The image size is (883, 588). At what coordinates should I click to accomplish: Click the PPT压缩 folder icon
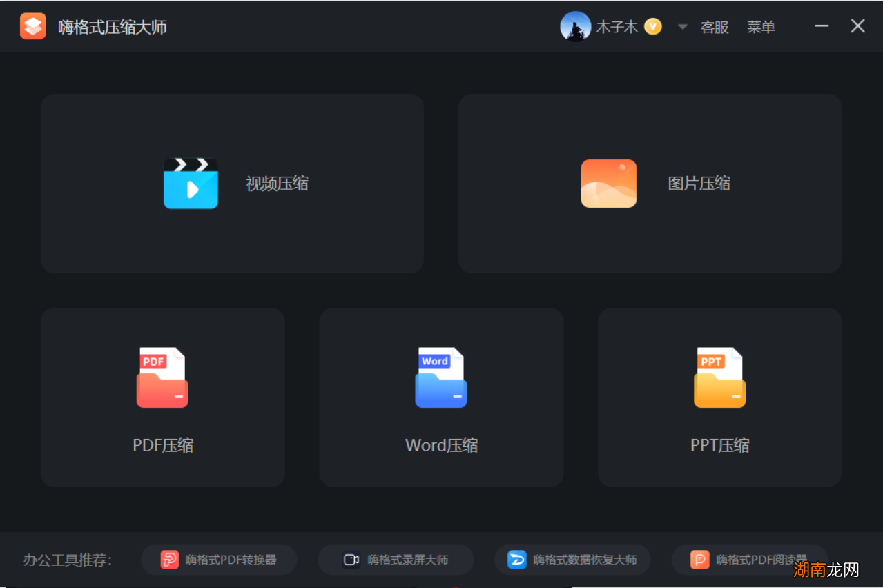719,378
